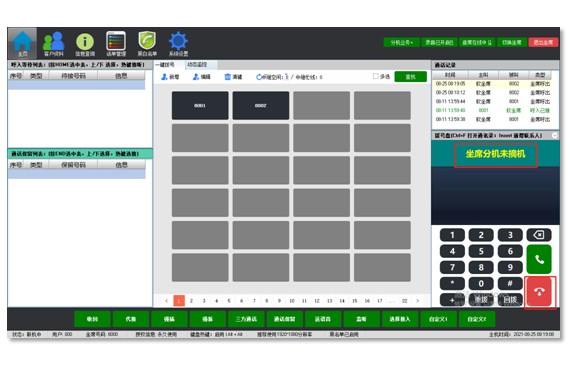Toggle the 多选 multi-select checkbox
Image resolution: width=570 pixels, height=367 pixels.
(376, 76)
